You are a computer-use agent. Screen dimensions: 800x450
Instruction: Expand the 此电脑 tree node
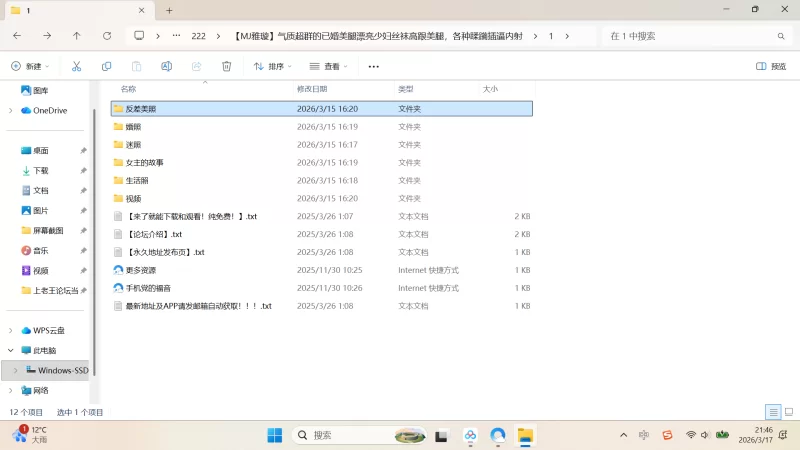click(x=11, y=350)
